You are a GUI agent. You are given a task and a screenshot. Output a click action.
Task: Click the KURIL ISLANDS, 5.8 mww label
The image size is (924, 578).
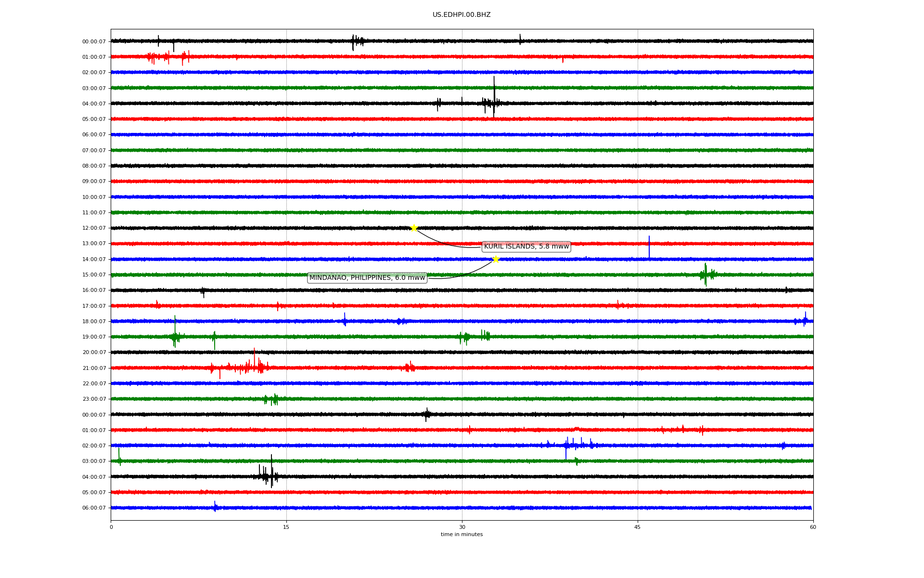click(526, 247)
